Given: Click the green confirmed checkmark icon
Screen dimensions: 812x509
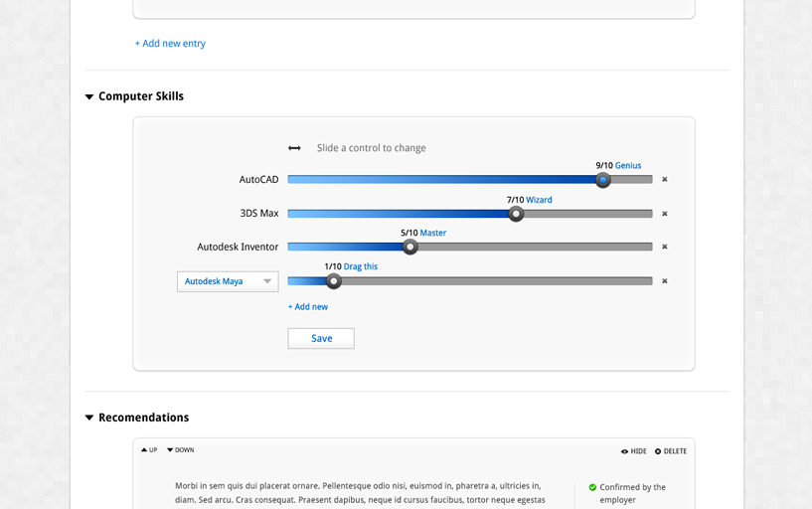Looking at the screenshot, I should tap(592, 487).
